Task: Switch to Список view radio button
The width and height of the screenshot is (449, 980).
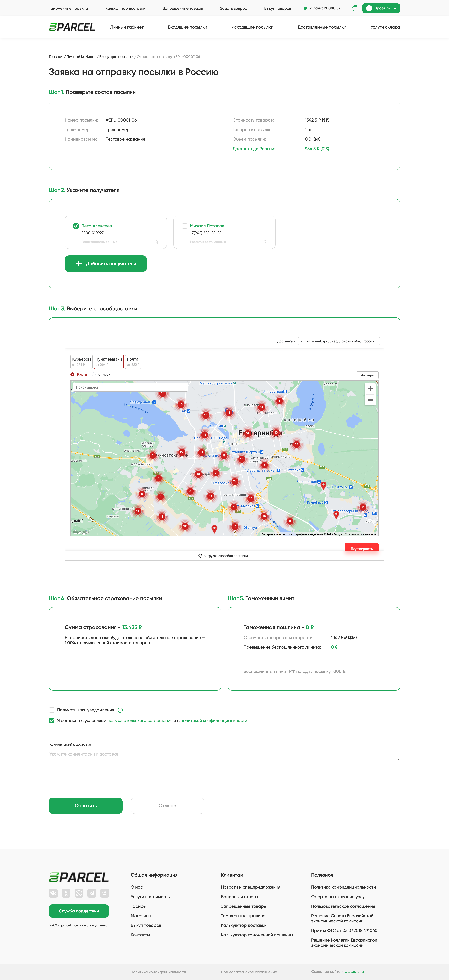Action: pyautogui.click(x=94, y=374)
